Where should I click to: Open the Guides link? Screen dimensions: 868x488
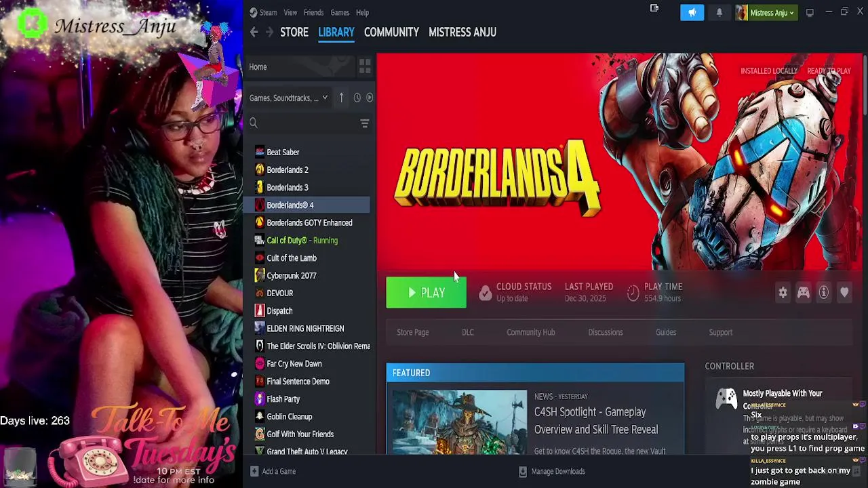point(666,332)
